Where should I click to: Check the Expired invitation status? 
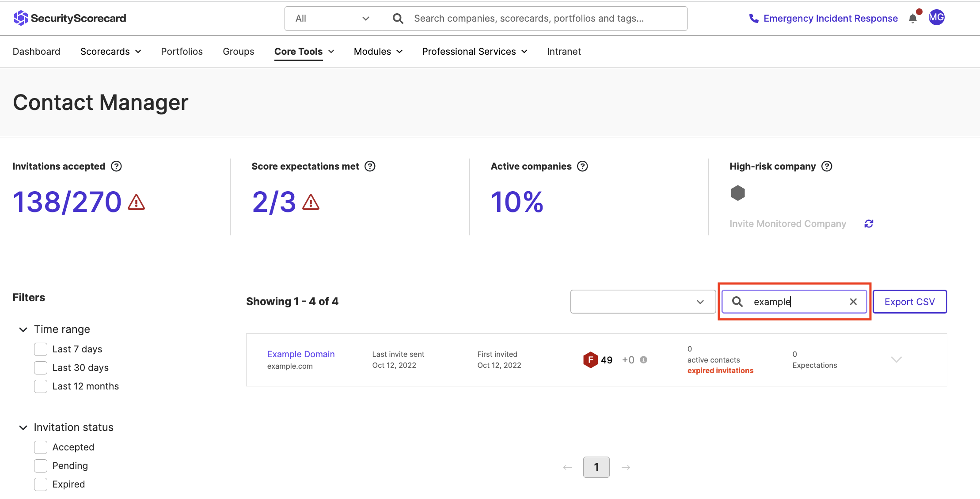[41, 484]
